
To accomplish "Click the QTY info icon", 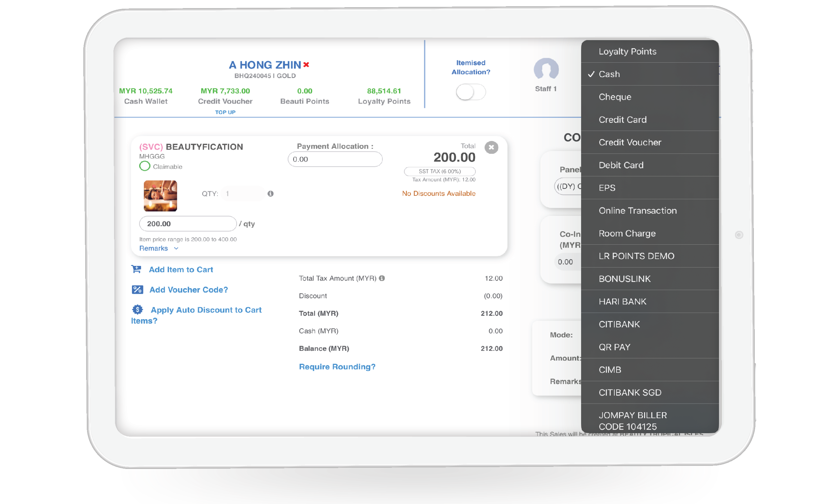I will (270, 193).
